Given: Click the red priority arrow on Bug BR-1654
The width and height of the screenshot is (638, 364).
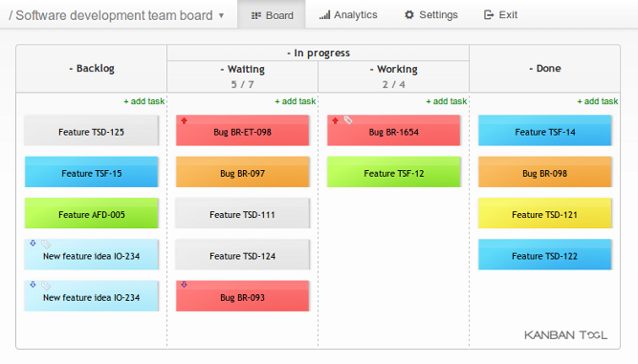Looking at the screenshot, I should tap(335, 120).
